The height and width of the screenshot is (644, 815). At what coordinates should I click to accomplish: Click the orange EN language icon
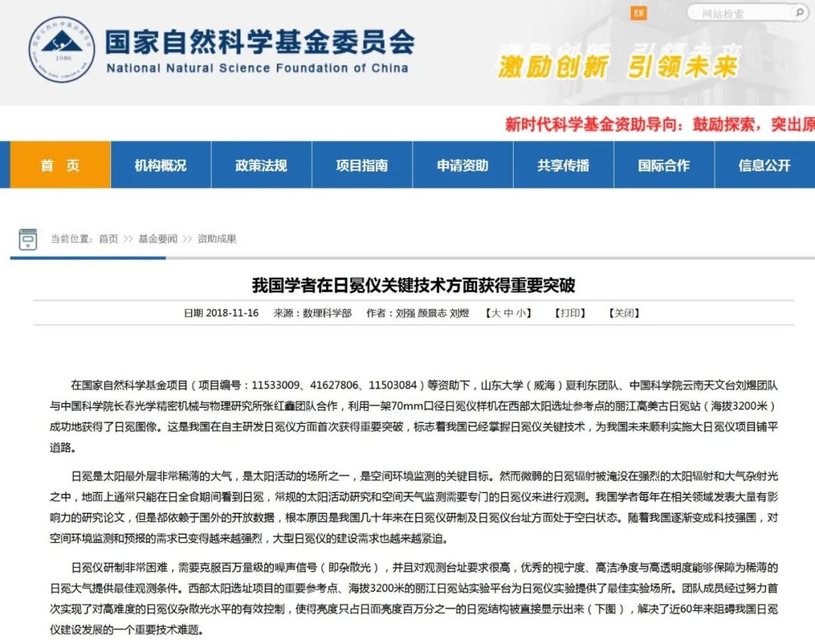click(x=638, y=13)
